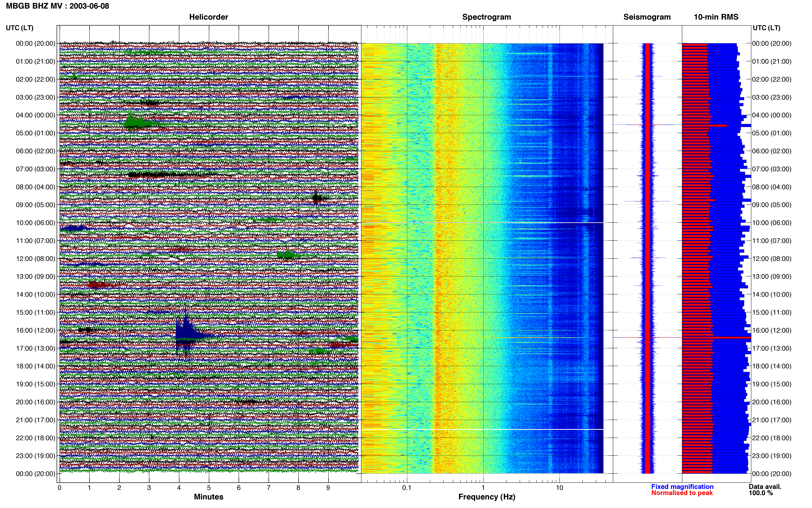
Task: Select the 'Helicorder' panel heading
Action: tap(209, 17)
